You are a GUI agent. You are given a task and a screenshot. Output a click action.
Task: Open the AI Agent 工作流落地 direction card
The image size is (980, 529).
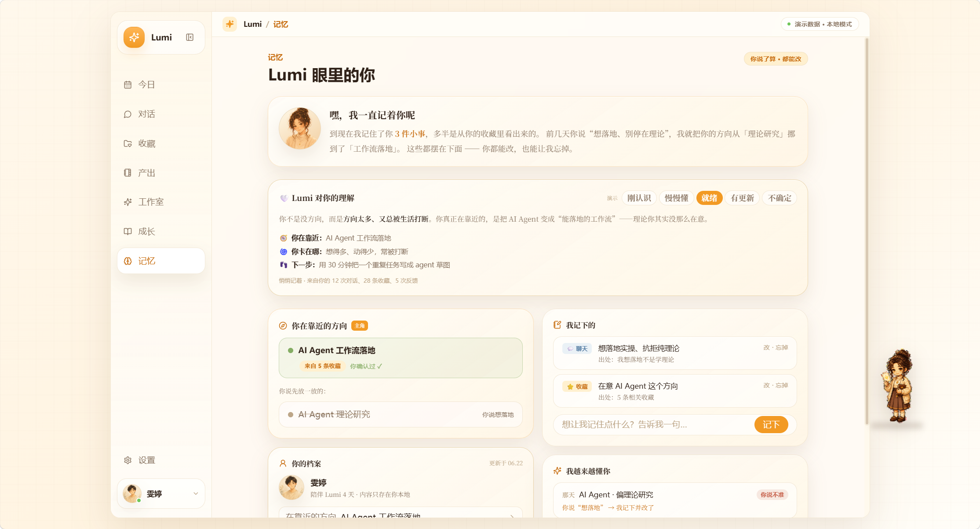click(x=401, y=358)
